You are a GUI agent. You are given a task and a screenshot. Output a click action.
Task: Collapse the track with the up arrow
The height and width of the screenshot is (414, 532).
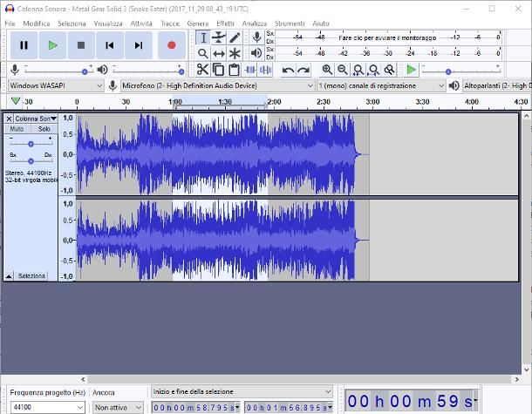[x=9, y=276]
